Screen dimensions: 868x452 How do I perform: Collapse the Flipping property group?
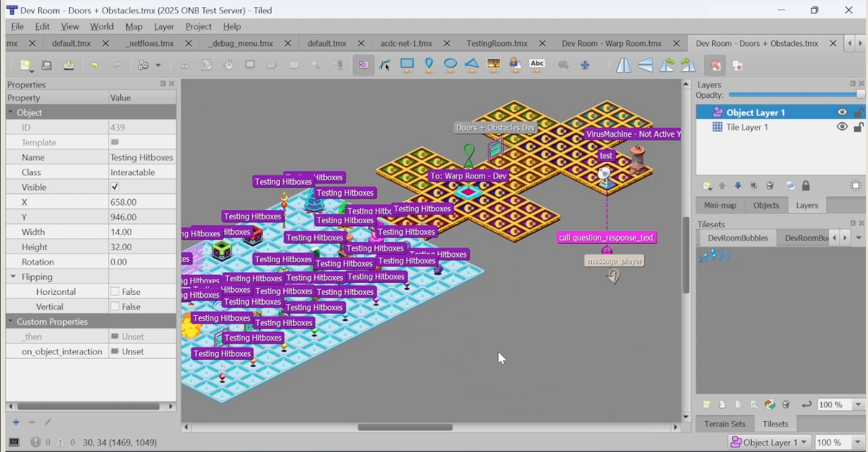pyautogui.click(x=13, y=277)
